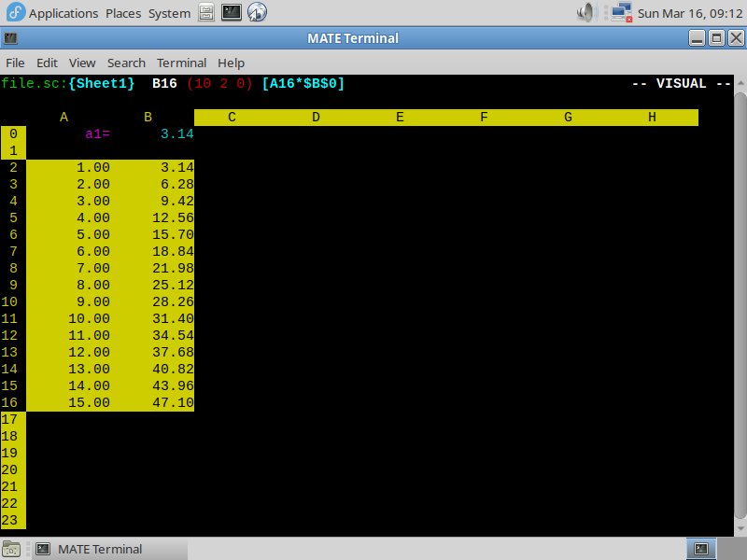Click the date and time clock
The image size is (747, 560).
coord(689,13)
